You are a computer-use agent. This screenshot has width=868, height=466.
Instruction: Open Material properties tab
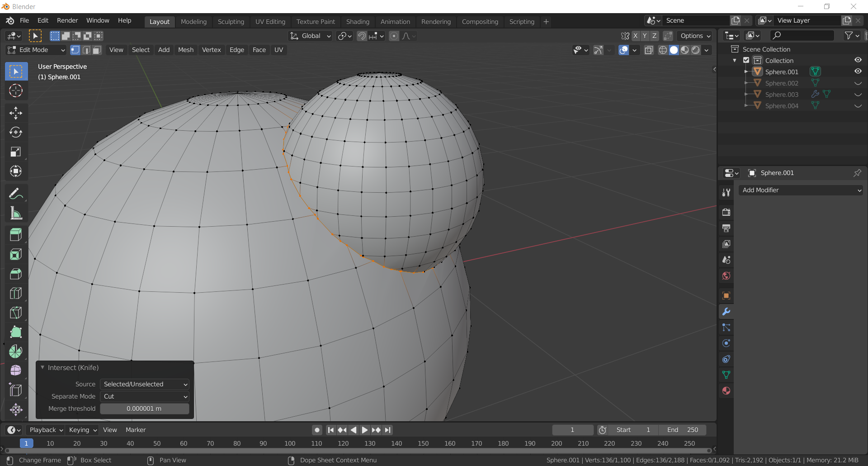726,391
